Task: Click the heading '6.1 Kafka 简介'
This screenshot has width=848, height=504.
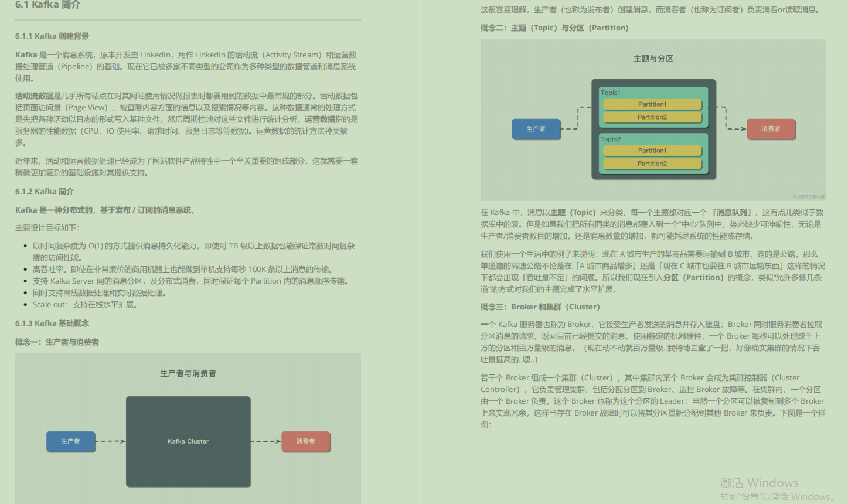Action: pos(47,5)
